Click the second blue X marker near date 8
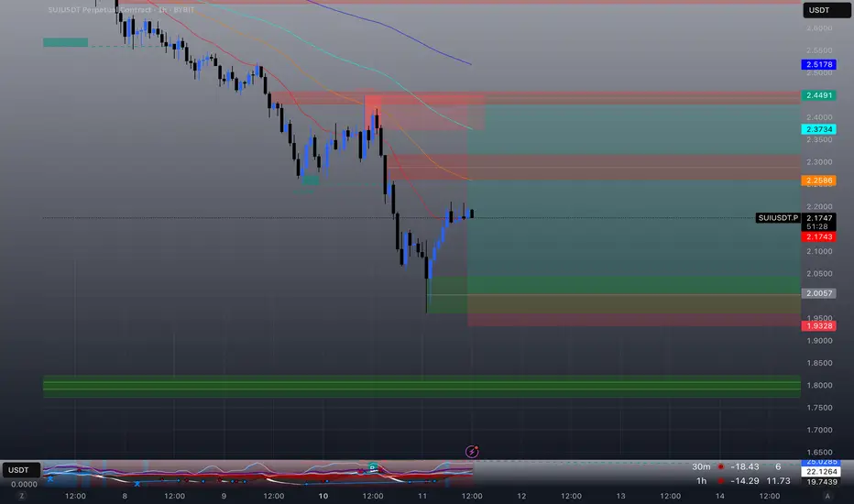Viewport: 854px width, 504px height. point(137,483)
